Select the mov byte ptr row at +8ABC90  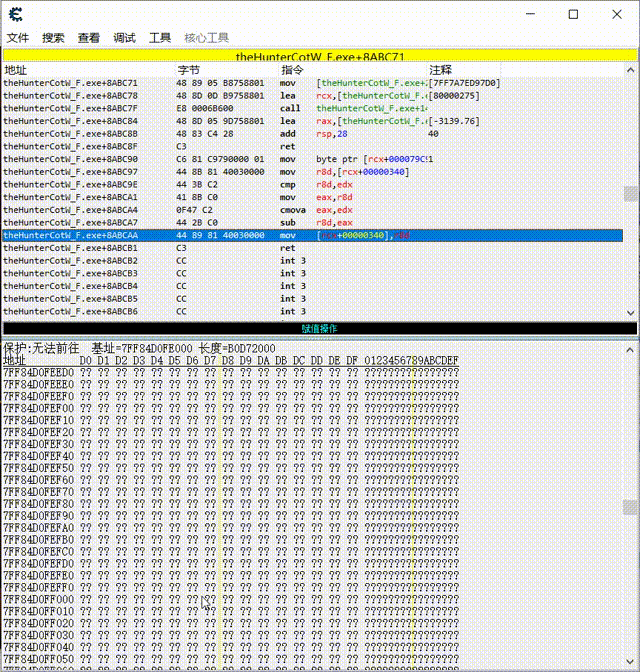pos(312,159)
